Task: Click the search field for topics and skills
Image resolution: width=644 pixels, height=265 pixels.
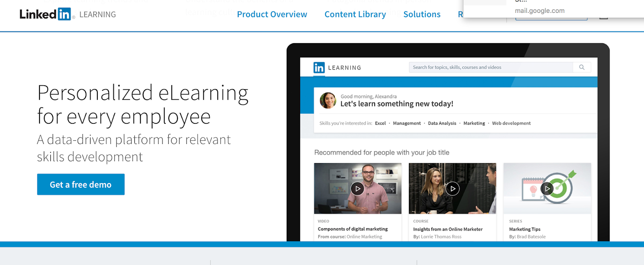Action: [x=491, y=67]
